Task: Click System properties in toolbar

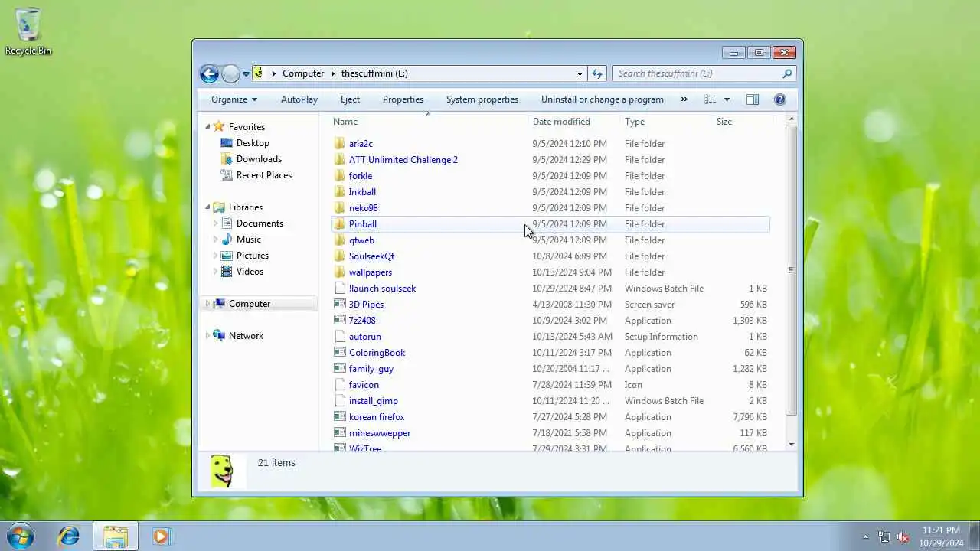Action: coord(482,99)
